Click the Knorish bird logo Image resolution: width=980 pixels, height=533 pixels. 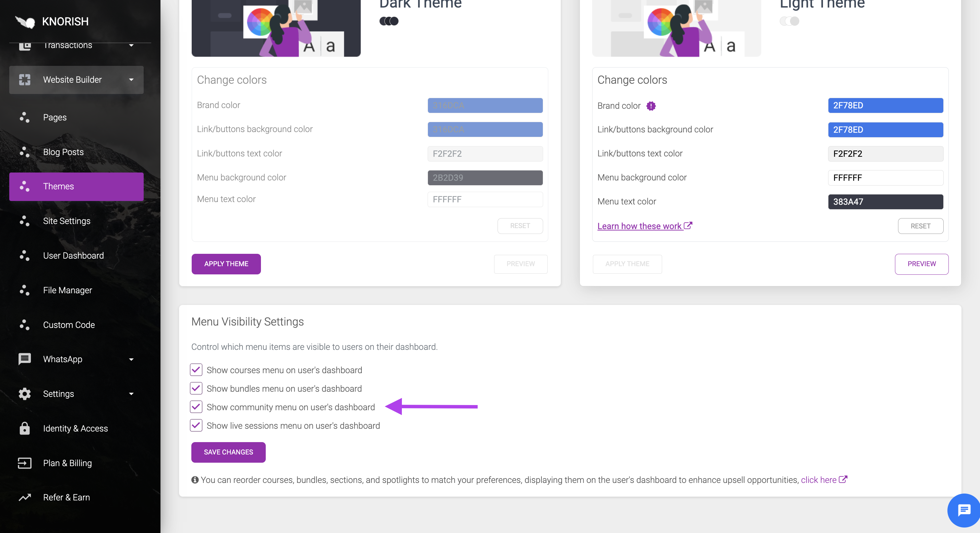(25, 22)
